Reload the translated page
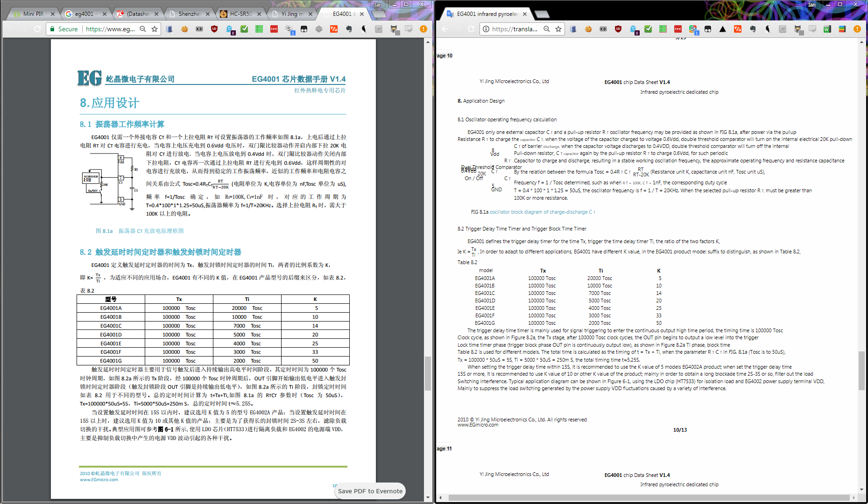Image resolution: width=868 pixels, height=504 pixels. pos(471,29)
